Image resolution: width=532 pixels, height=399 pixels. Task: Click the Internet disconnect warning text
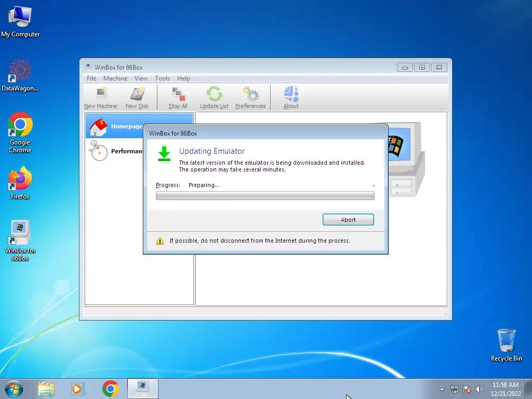260,241
